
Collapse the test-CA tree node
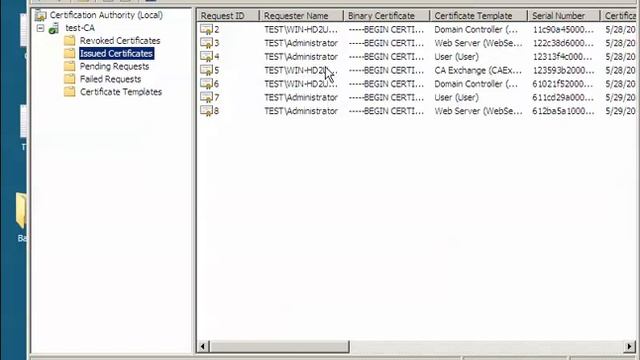coord(40,28)
